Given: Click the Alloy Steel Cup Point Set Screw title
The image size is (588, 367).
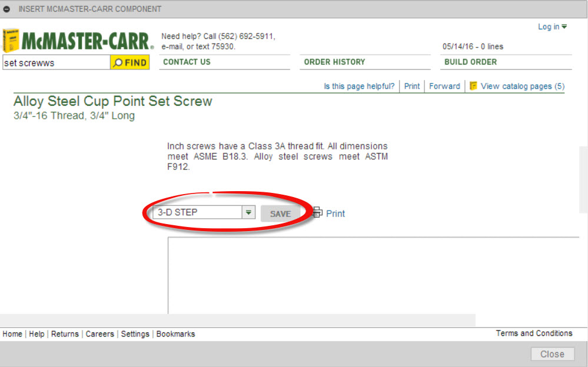Looking at the screenshot, I should (113, 101).
